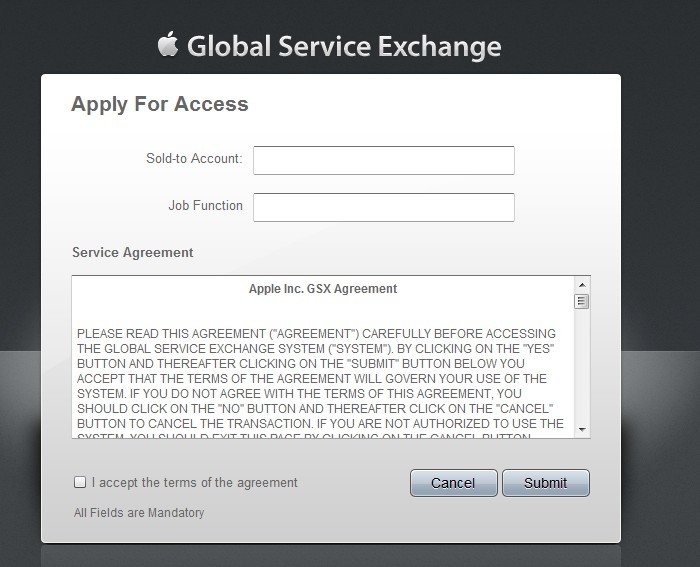Click the 'Sold-to Account:' label
700x567 pixels.
click(194, 158)
